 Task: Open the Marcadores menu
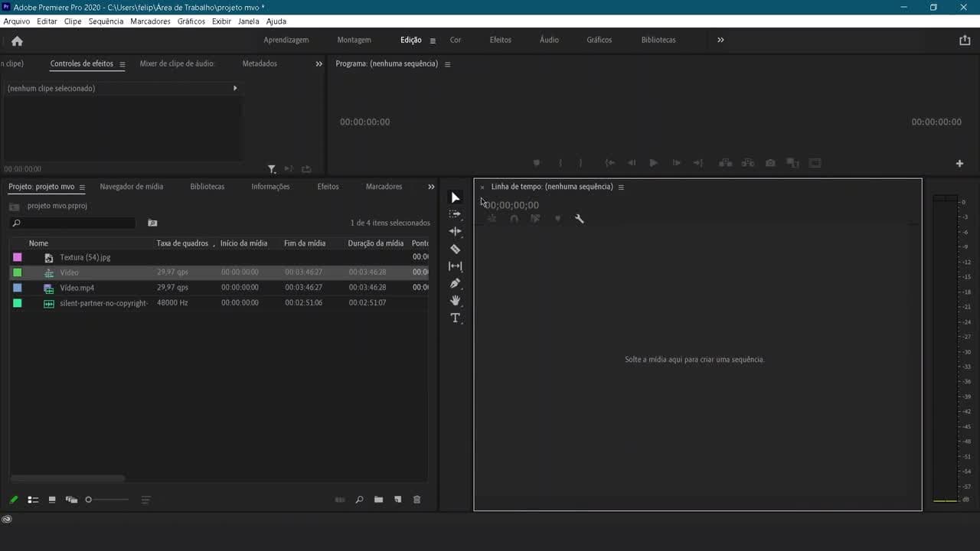[x=150, y=21]
